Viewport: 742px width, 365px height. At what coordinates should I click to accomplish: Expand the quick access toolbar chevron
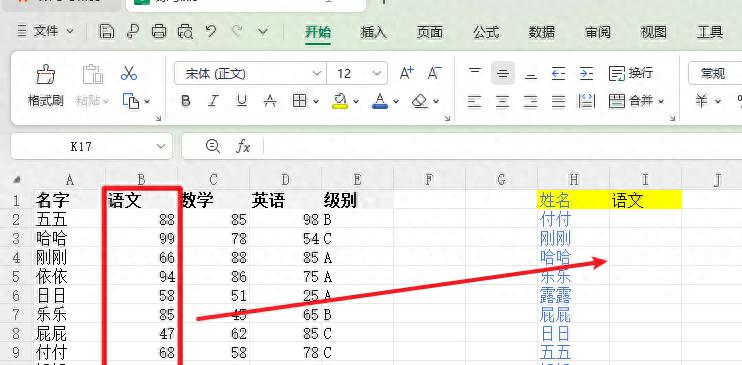[263, 32]
